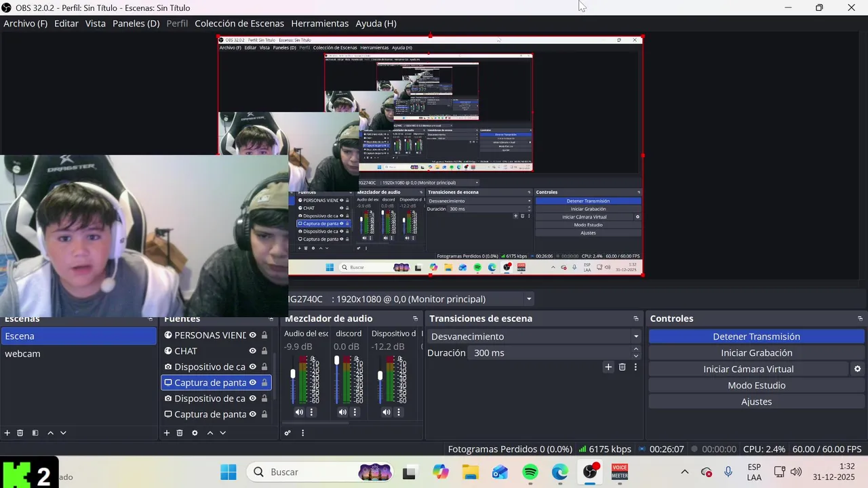Hide the PERSONAS VIEND source
This screenshot has height=488, width=868.
click(x=252, y=335)
